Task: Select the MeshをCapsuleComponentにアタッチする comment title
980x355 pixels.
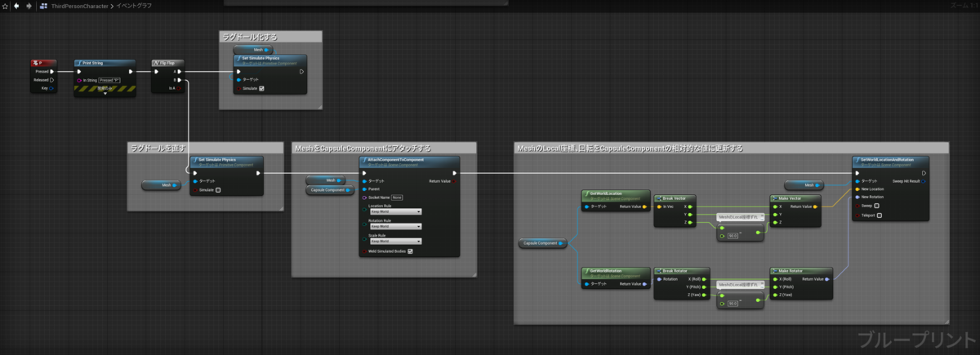Action: coord(363,148)
